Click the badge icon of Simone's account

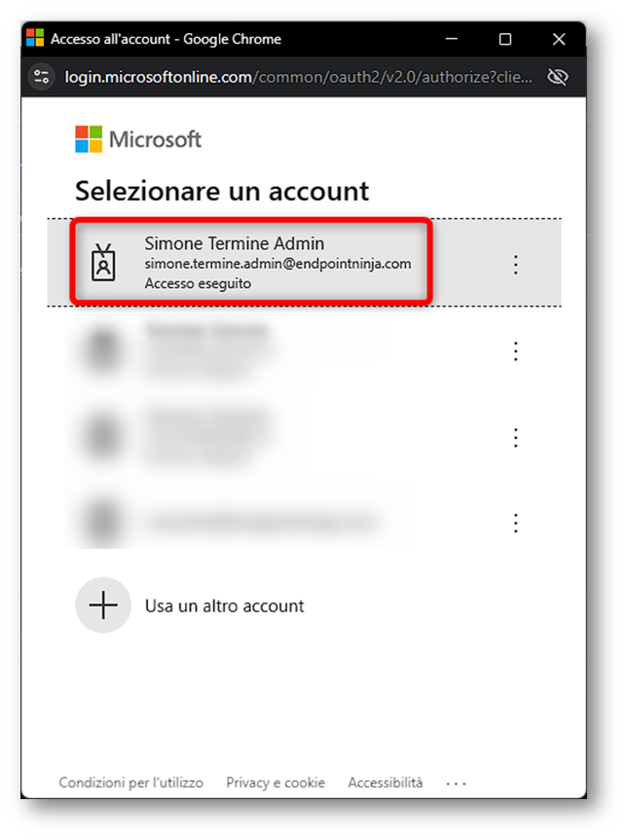pyautogui.click(x=103, y=263)
